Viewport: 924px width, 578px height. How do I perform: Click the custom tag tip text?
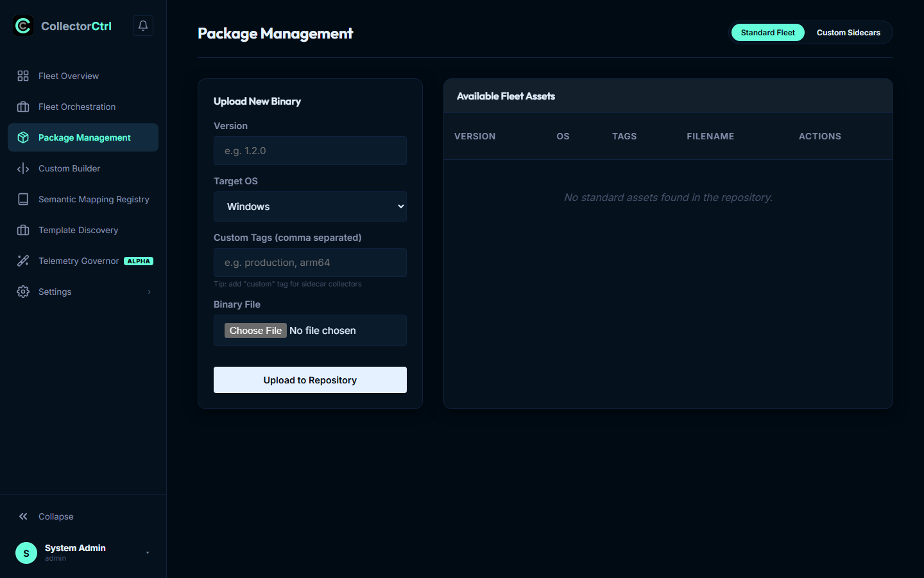click(x=287, y=284)
